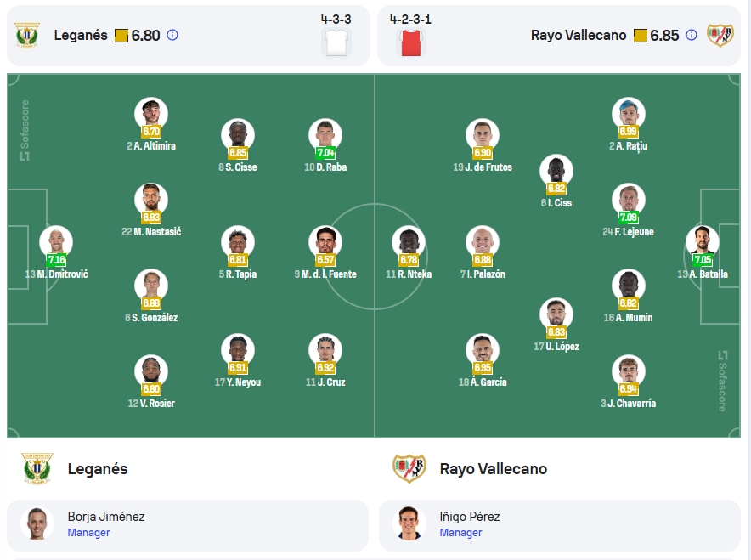Open the Leganés white jersey icon under 4-3-3

click(x=336, y=42)
